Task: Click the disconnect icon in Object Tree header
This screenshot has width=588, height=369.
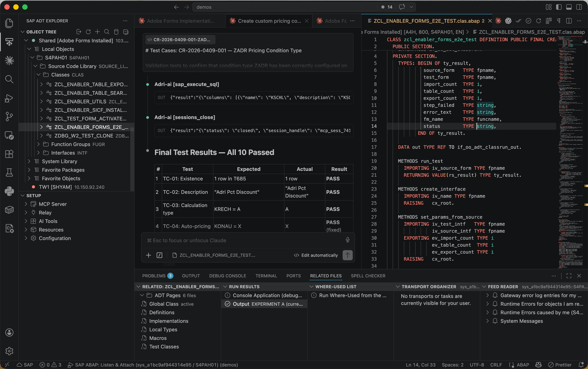Action: coord(79,32)
